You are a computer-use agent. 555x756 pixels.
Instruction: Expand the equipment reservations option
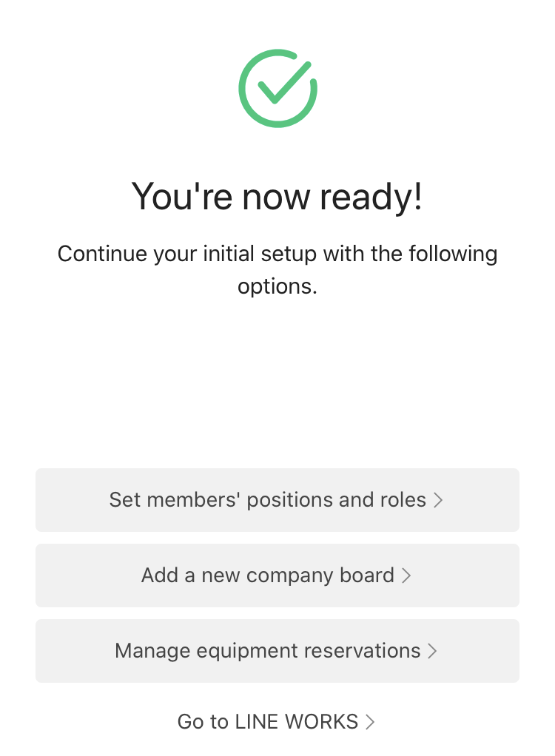point(277,651)
